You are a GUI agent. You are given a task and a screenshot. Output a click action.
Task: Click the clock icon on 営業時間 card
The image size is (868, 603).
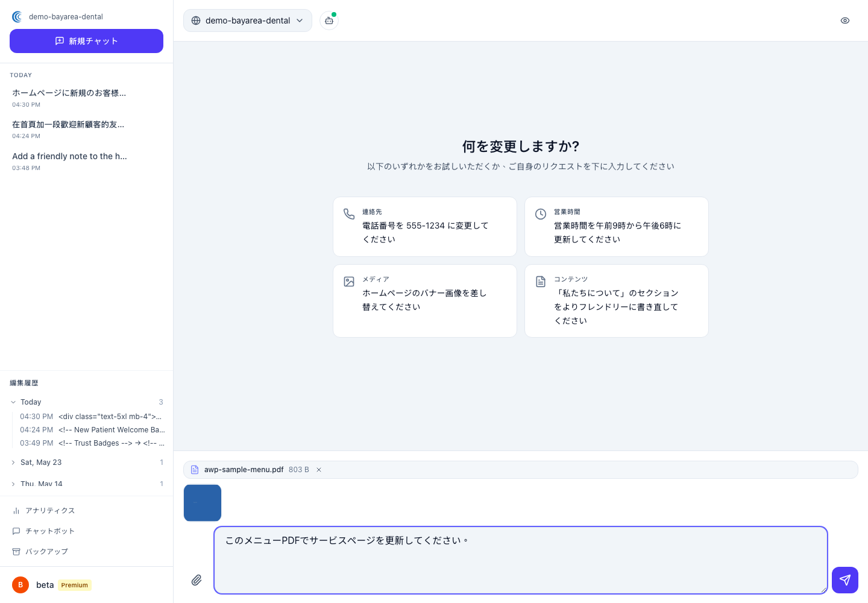(x=541, y=214)
